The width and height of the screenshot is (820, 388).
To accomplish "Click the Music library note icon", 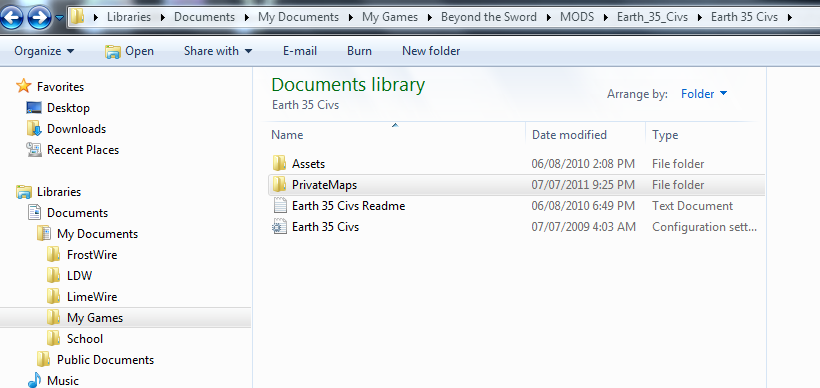I will pos(34,380).
